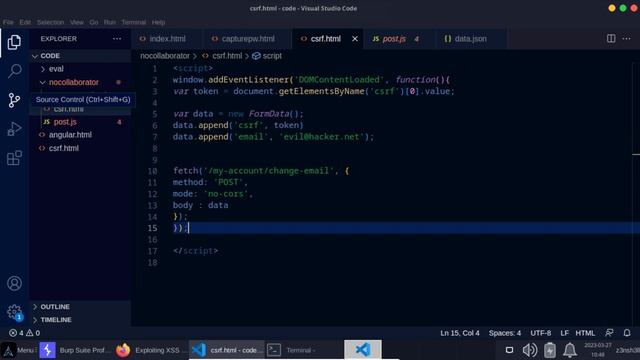Switch to the post.js tab
This screenshot has height=360, width=640.
point(395,39)
